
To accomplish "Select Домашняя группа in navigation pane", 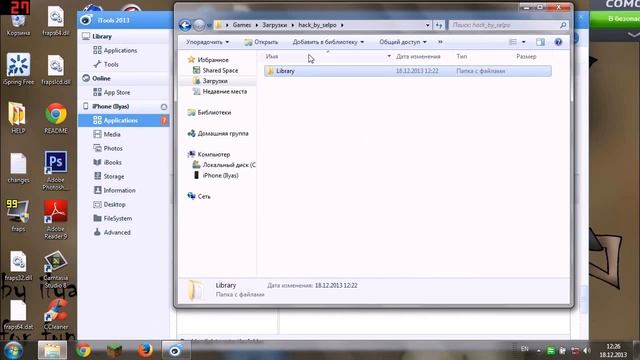I will (218, 133).
